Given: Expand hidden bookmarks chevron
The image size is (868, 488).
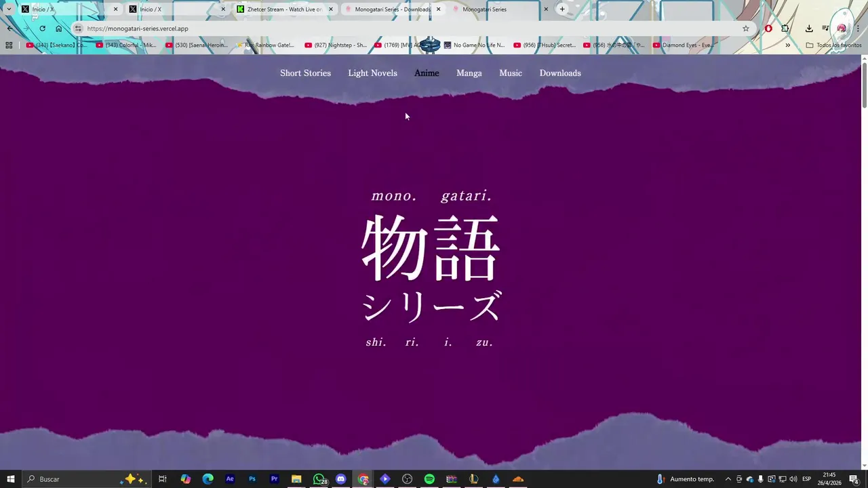Looking at the screenshot, I should point(787,45).
